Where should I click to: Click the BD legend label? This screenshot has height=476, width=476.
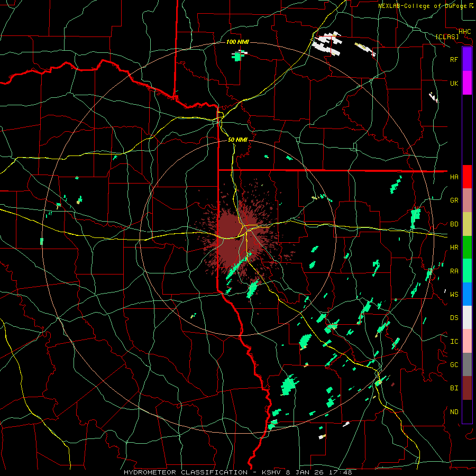[x=454, y=224]
